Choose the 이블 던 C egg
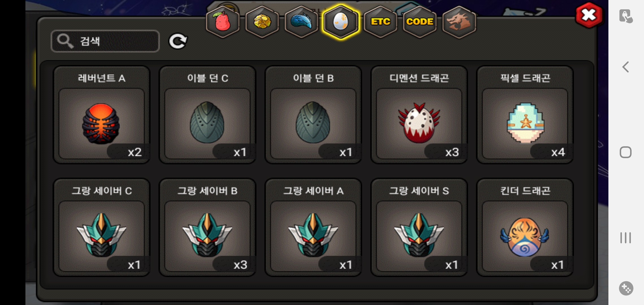This screenshot has height=305, width=644. click(x=207, y=115)
